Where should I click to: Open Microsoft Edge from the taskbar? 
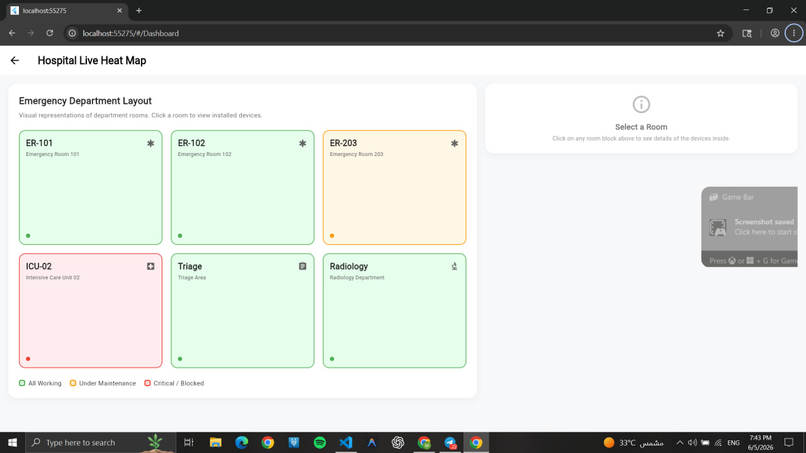[242, 443]
